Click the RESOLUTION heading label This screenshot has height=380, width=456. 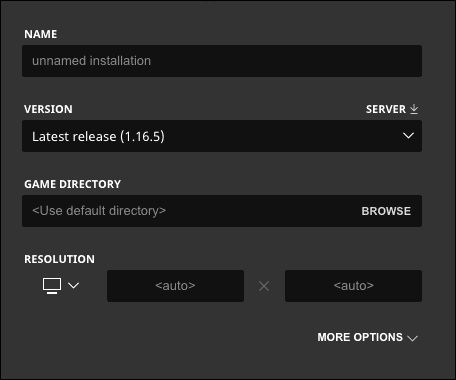60,259
